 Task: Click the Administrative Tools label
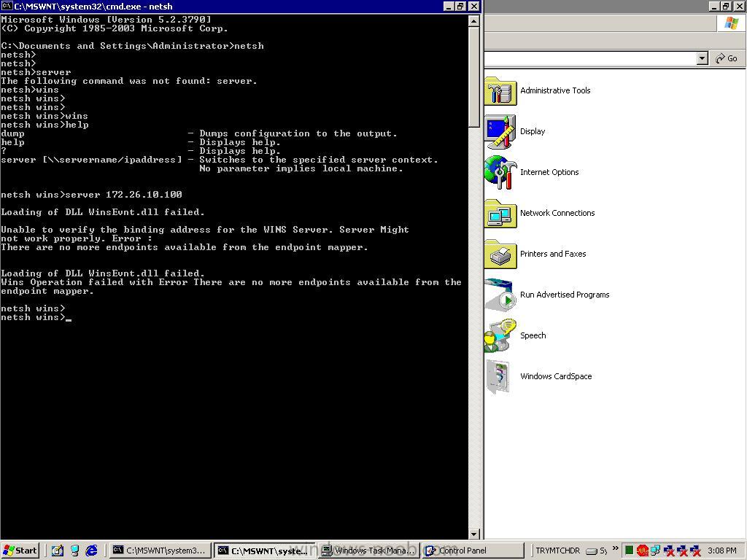pyautogui.click(x=555, y=90)
